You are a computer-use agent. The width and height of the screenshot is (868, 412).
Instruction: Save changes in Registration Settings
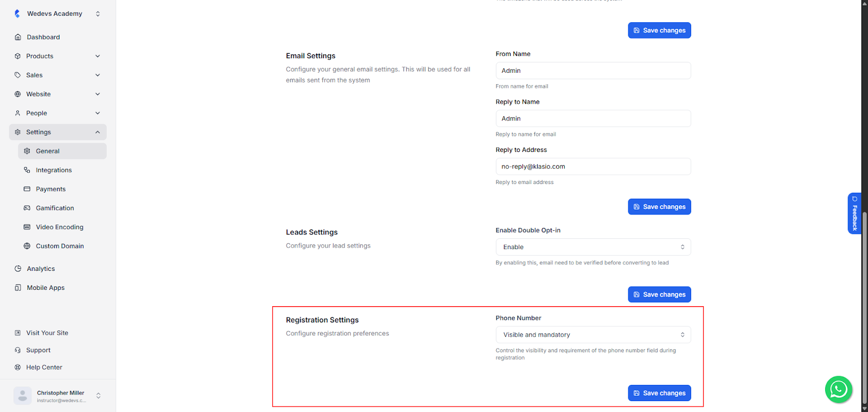coord(659,393)
